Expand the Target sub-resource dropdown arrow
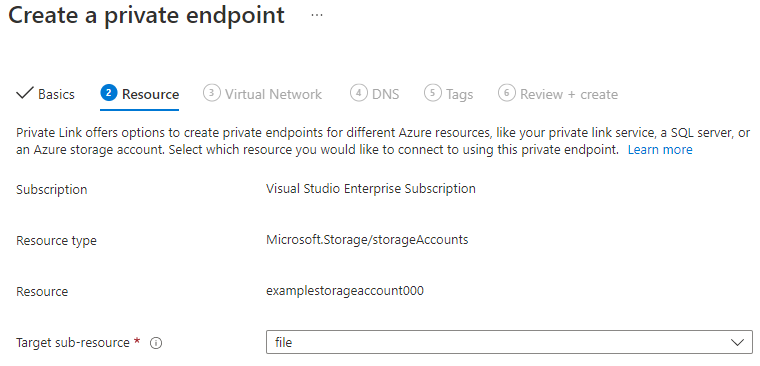The image size is (760, 366). tap(738, 343)
